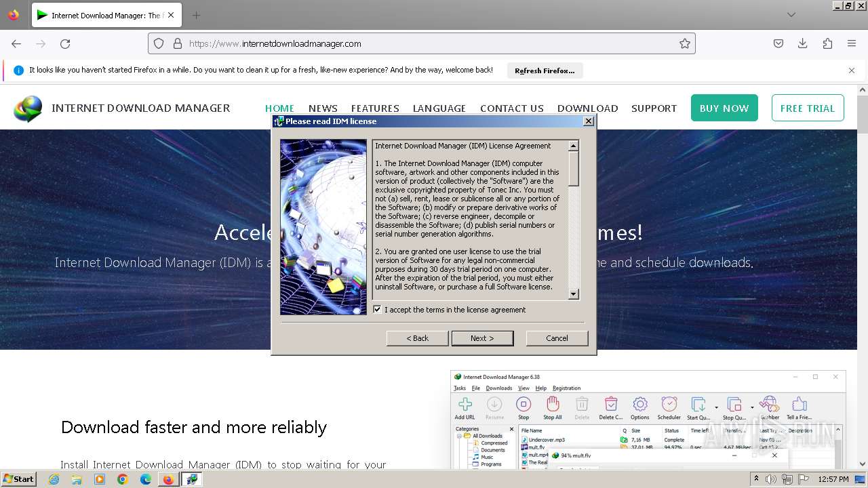Open the Firefox downloads panel
This screenshot has width=868, height=488.
(803, 43)
